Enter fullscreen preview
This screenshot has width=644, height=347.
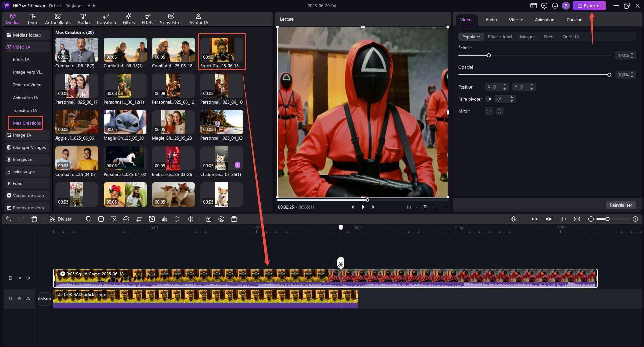(x=445, y=207)
